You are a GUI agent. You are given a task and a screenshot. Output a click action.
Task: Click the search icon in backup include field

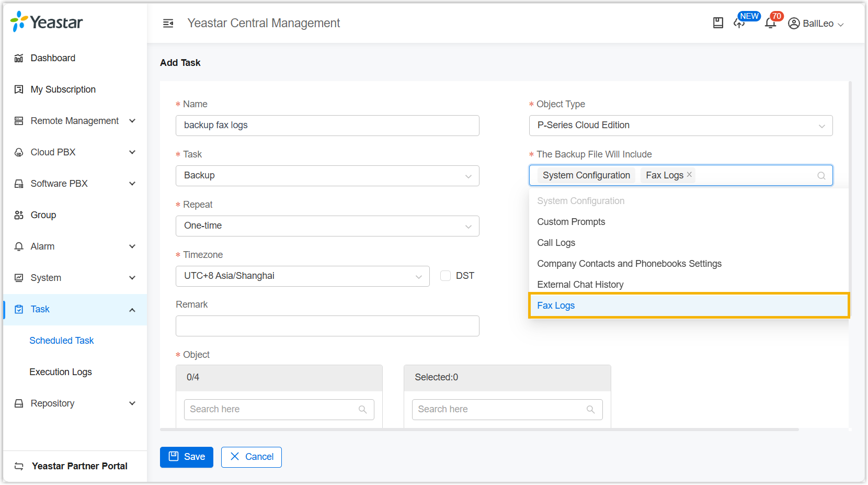click(821, 176)
